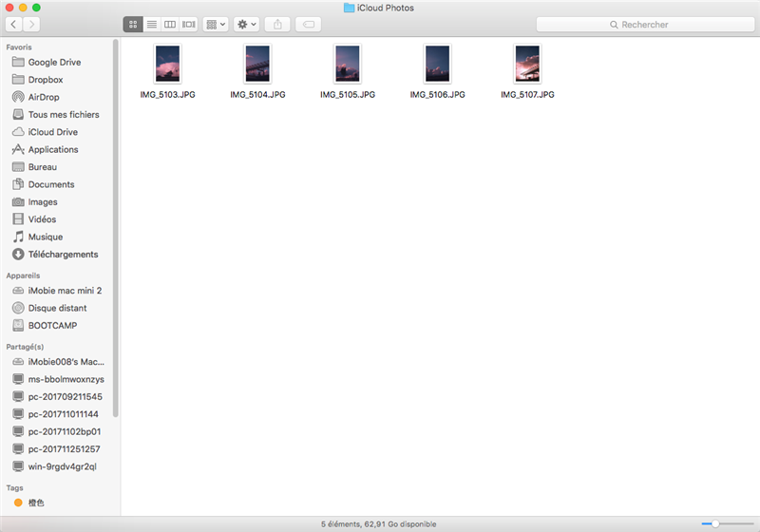This screenshot has width=760, height=532.
Task: Go forward with the right arrow button
Action: click(x=31, y=25)
